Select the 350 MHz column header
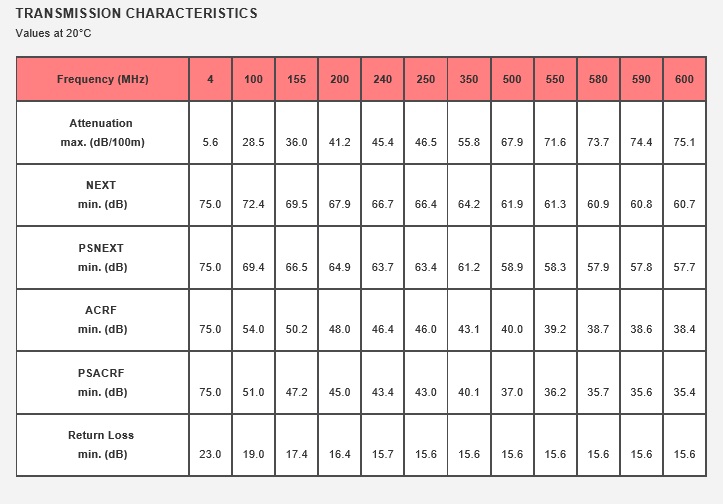Screen dimensions: 723x504 click(468, 79)
